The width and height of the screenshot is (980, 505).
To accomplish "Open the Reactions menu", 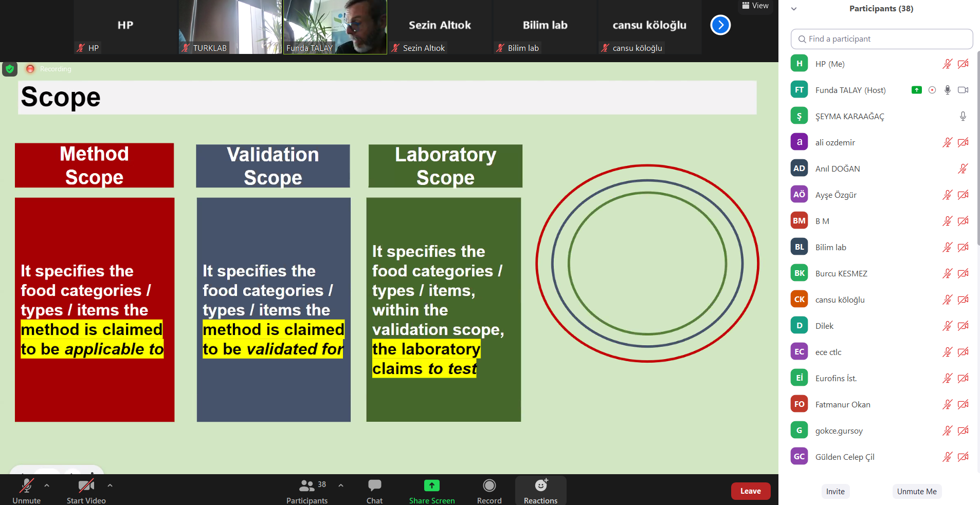I will pyautogui.click(x=540, y=486).
